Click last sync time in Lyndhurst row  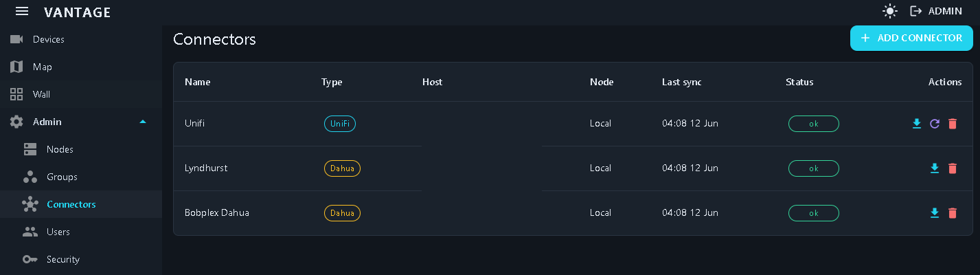pos(690,168)
